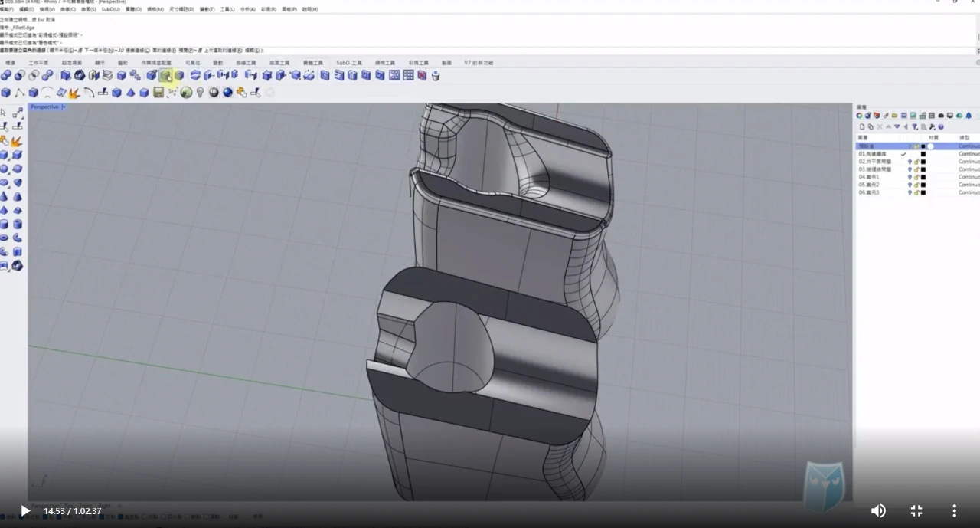This screenshot has height=528, width=980.
Task: Click the layers panel help question mark icon
Action: tap(941, 126)
